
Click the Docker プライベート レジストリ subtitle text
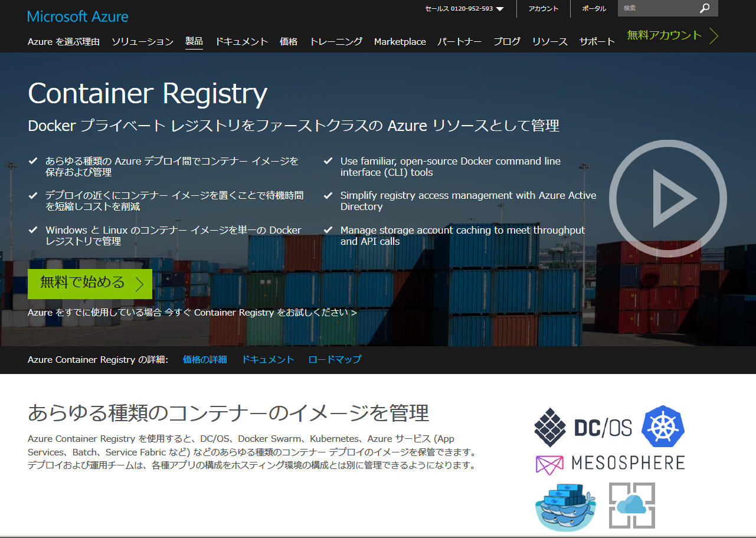click(293, 126)
